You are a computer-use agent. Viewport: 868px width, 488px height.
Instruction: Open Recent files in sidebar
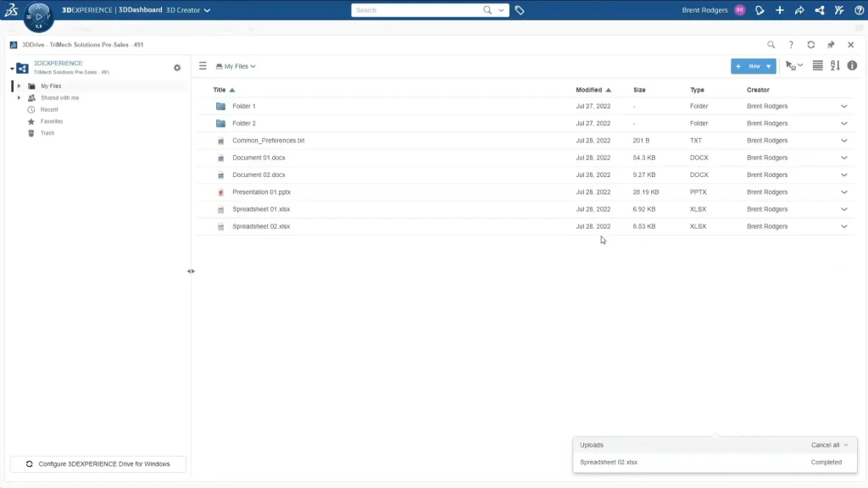click(x=48, y=109)
